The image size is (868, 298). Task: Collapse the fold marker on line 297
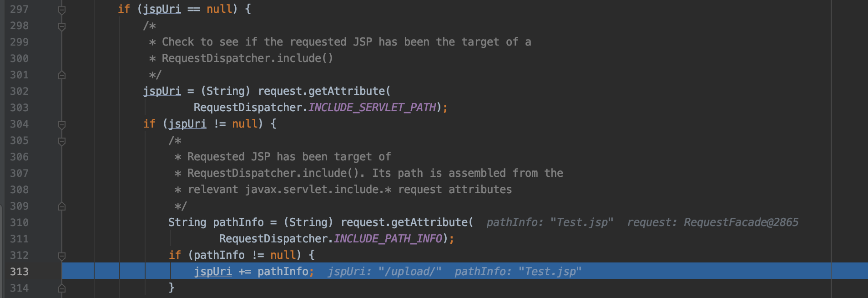click(x=62, y=10)
